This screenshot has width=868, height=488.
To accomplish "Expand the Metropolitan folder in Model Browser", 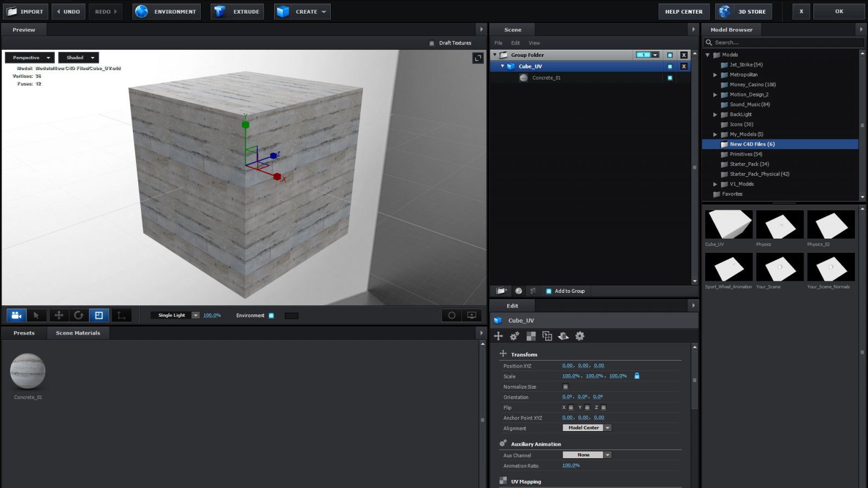I will pyautogui.click(x=715, y=75).
